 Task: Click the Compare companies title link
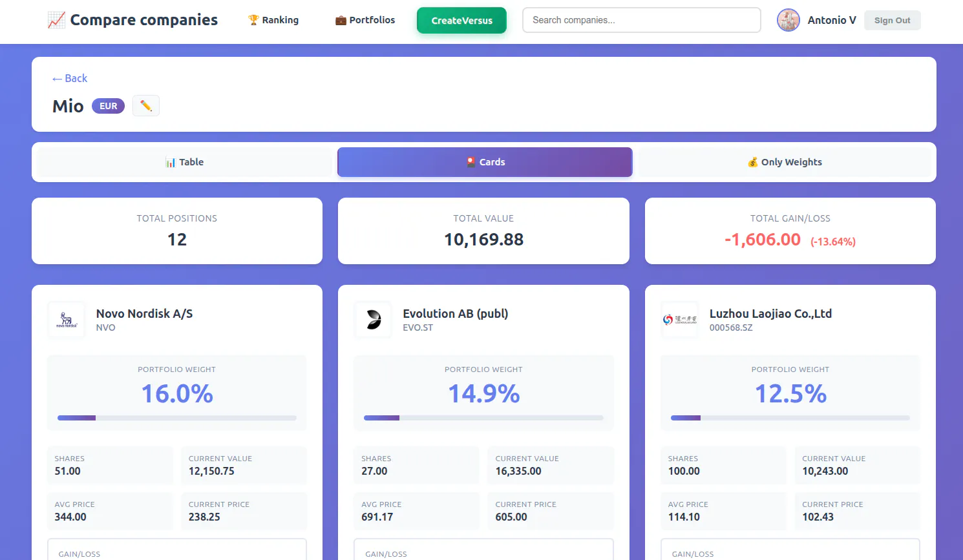click(x=144, y=20)
